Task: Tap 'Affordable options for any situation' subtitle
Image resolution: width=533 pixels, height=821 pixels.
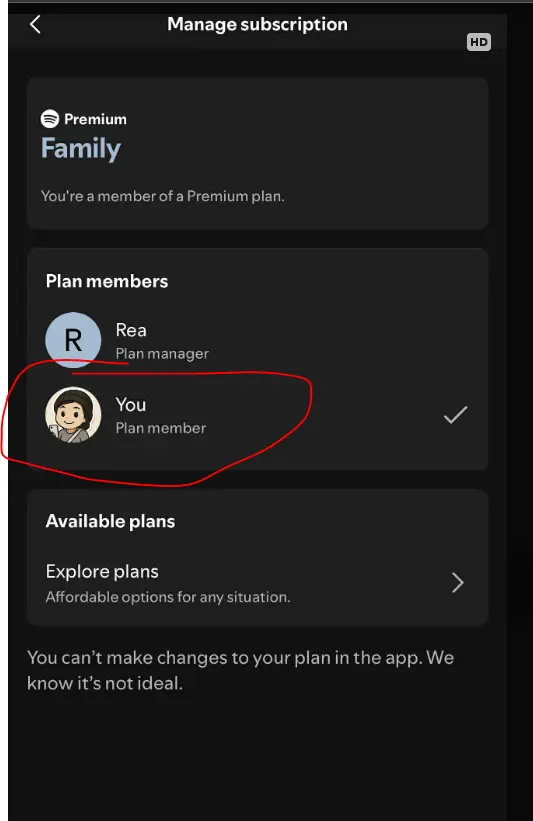Action: [x=168, y=597]
